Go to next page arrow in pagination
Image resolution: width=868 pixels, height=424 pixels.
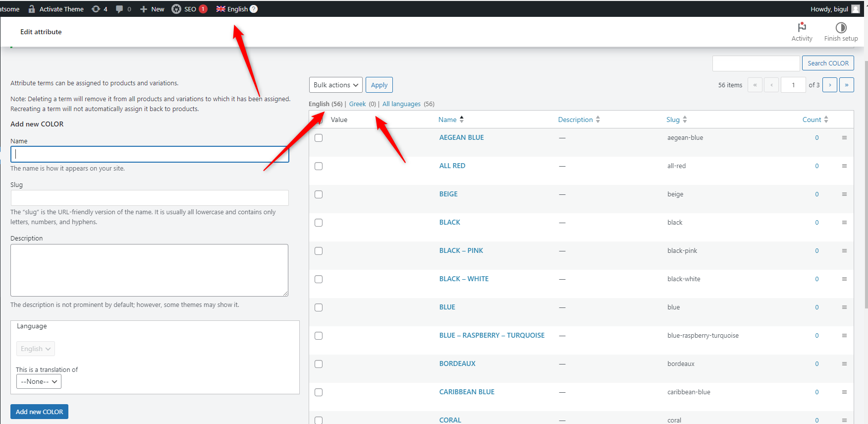[x=830, y=85]
